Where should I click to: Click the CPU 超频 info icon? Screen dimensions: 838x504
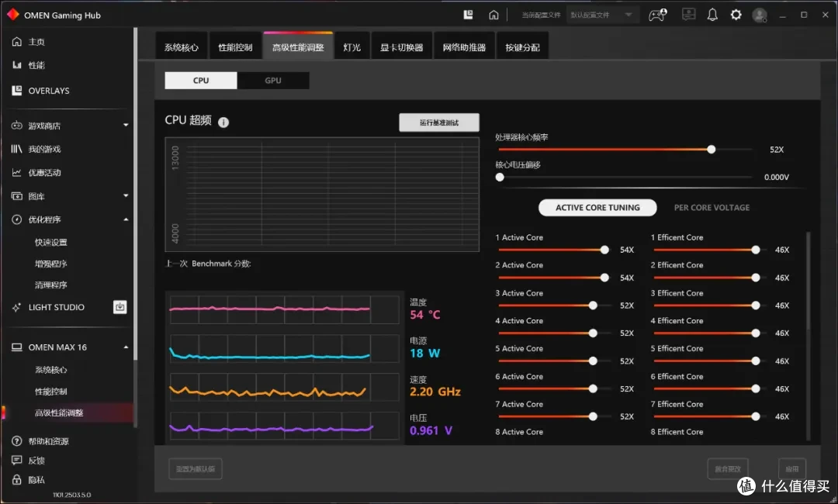(223, 123)
